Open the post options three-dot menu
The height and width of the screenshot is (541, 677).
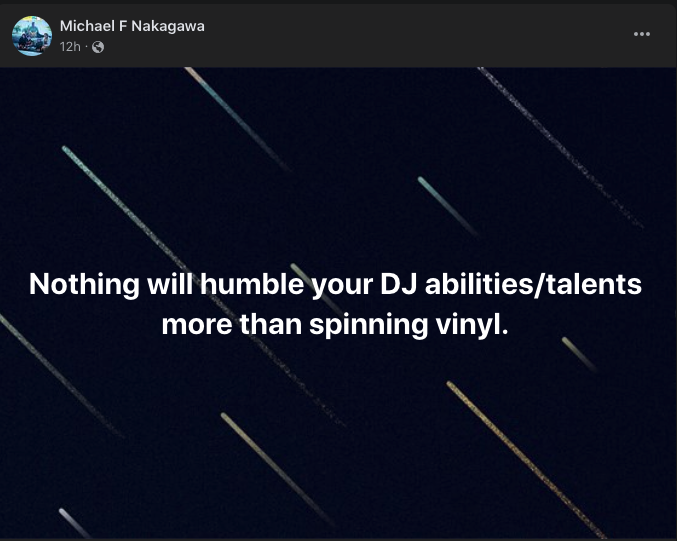tap(642, 34)
